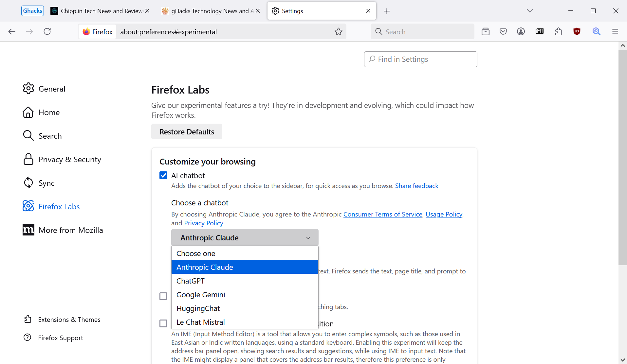Screen dimensions: 627x364
Task: Click the uBlock Origin shield icon
Action: (x=577, y=31)
